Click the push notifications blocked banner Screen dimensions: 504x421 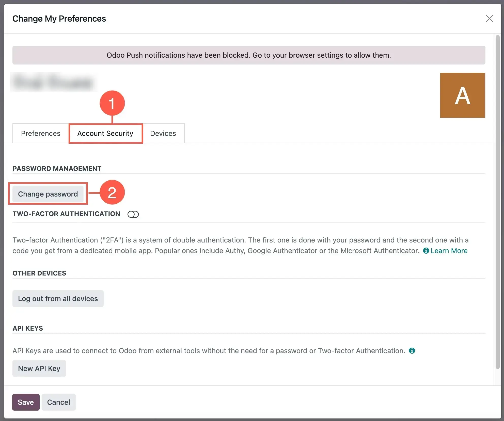(x=249, y=55)
